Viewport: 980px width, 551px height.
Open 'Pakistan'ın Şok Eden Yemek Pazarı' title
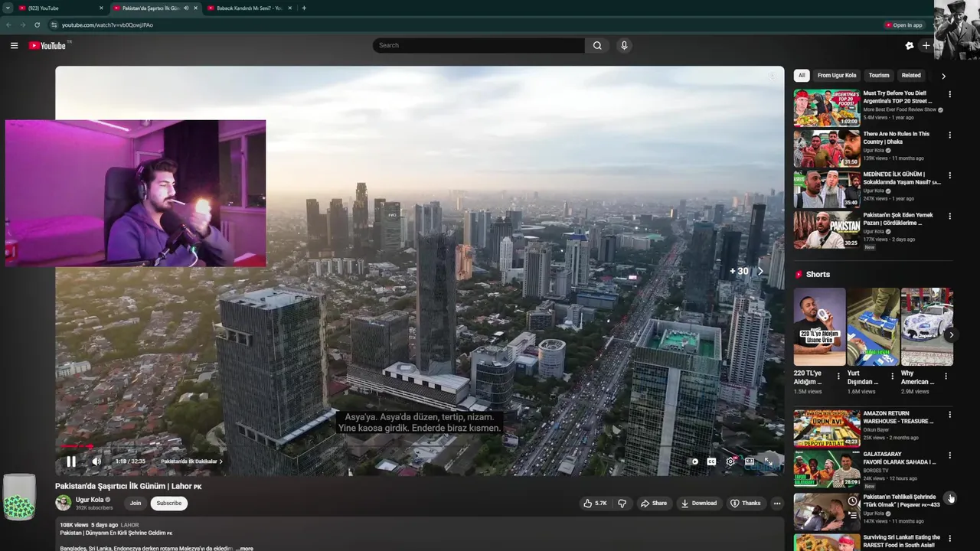click(x=898, y=219)
